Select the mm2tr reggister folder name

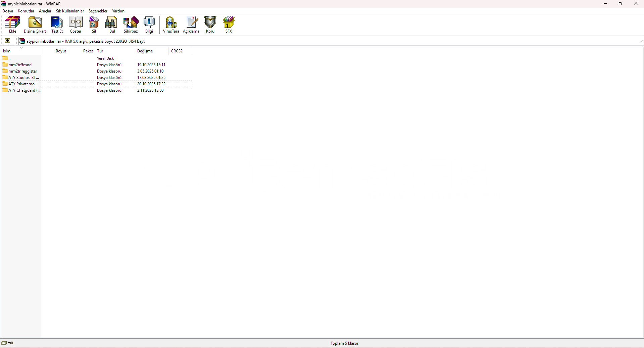[23, 71]
